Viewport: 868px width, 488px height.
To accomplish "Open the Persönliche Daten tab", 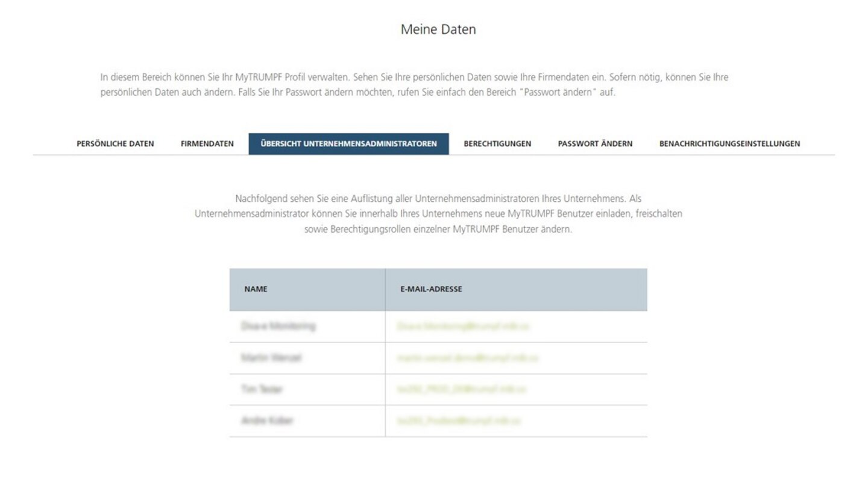I will click(x=115, y=143).
